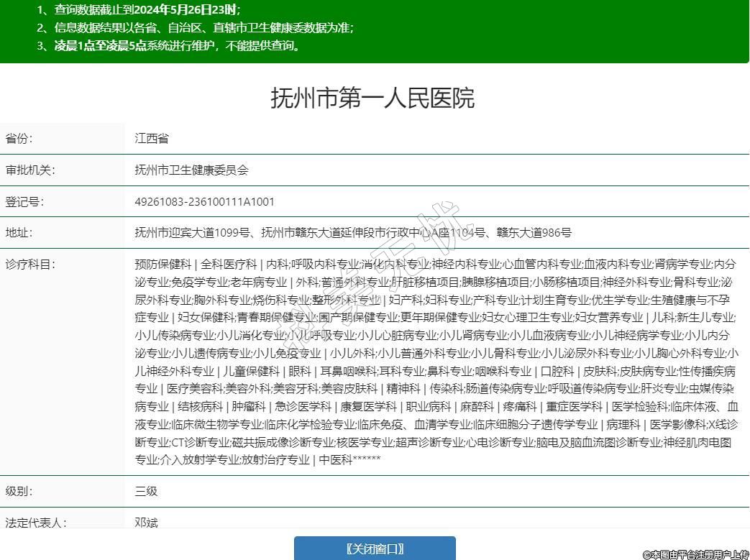Select the address text starting with 抚州市迎宾大道1099号
Viewport: 750px width, 560px height.
coord(352,233)
